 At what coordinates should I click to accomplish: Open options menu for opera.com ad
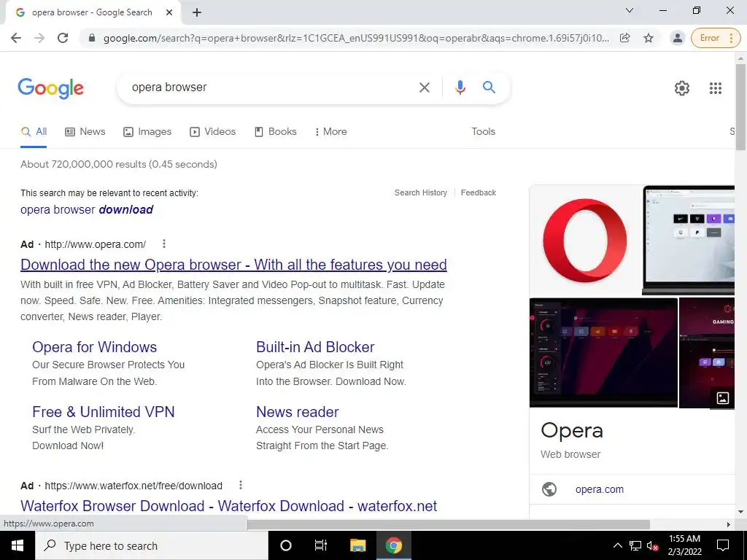(164, 244)
